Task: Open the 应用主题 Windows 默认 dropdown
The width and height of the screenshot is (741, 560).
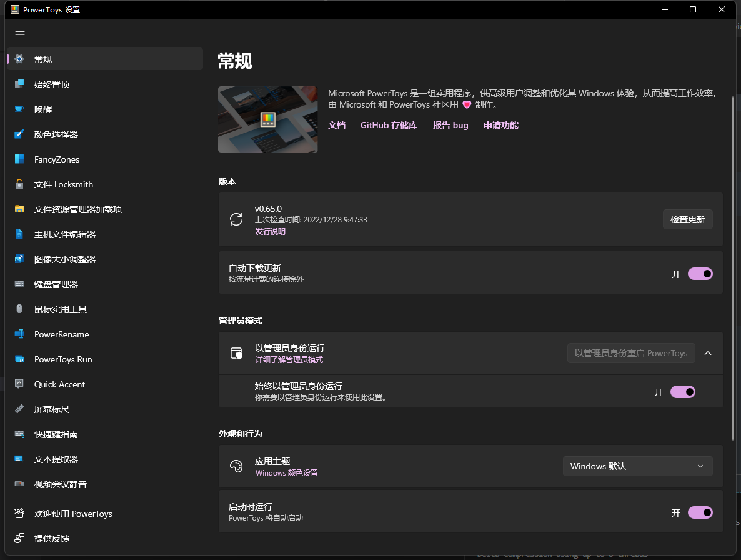Action: [637, 466]
